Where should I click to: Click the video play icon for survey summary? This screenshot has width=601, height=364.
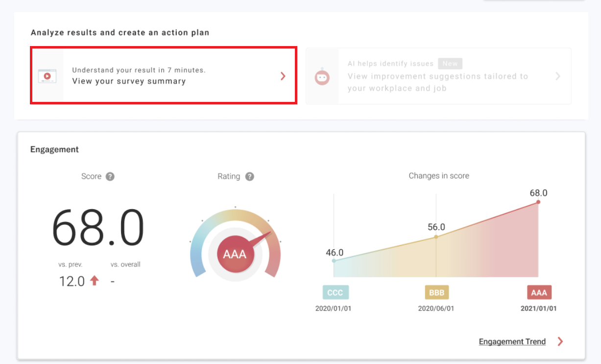click(x=48, y=76)
